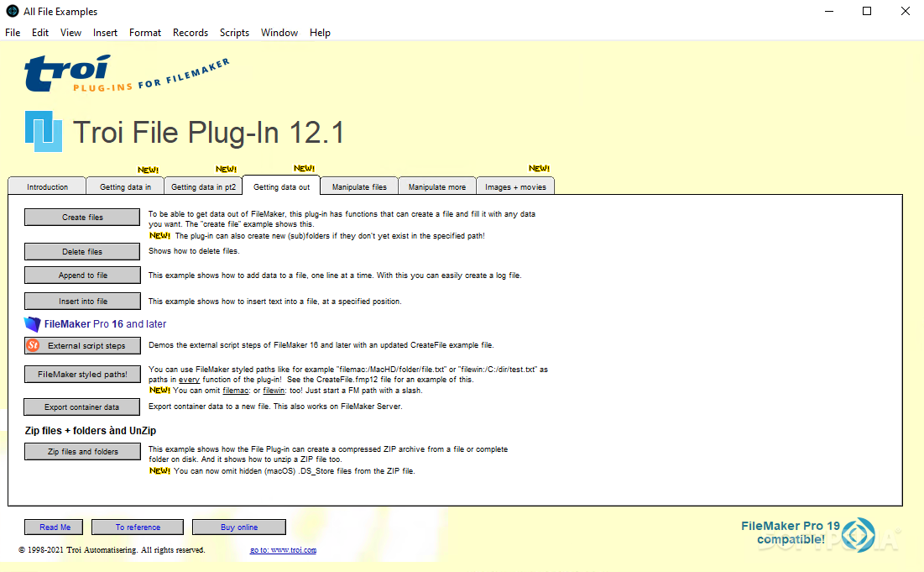This screenshot has height=572, width=924.
Task: Click the underlined 'filemac' text
Action: pyautogui.click(x=235, y=391)
